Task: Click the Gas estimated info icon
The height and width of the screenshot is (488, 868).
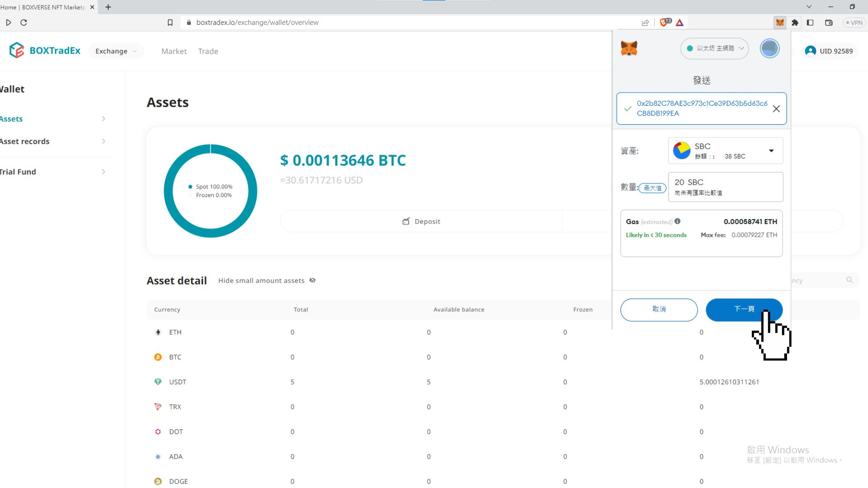Action: [677, 221]
